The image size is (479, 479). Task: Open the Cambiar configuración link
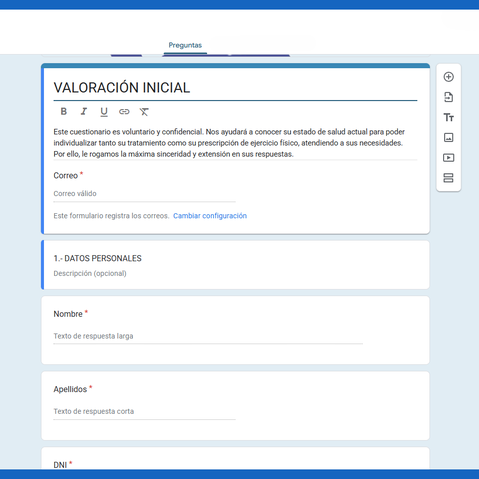click(x=210, y=216)
